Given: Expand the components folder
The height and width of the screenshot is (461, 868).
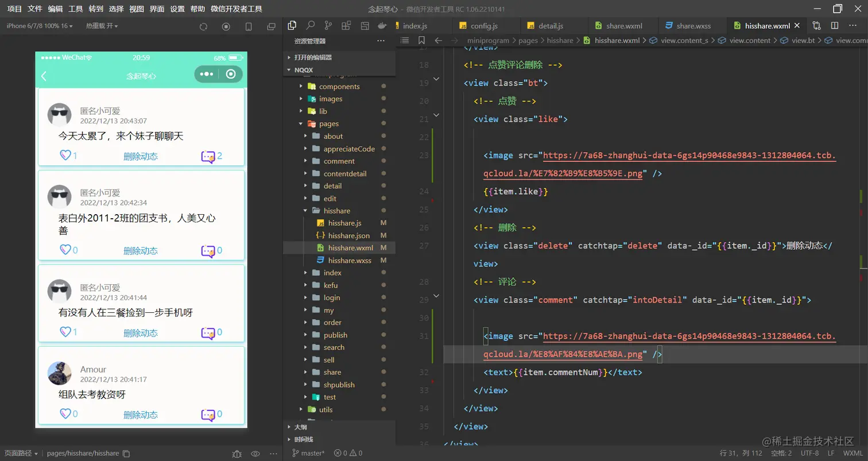Looking at the screenshot, I should [x=339, y=87].
